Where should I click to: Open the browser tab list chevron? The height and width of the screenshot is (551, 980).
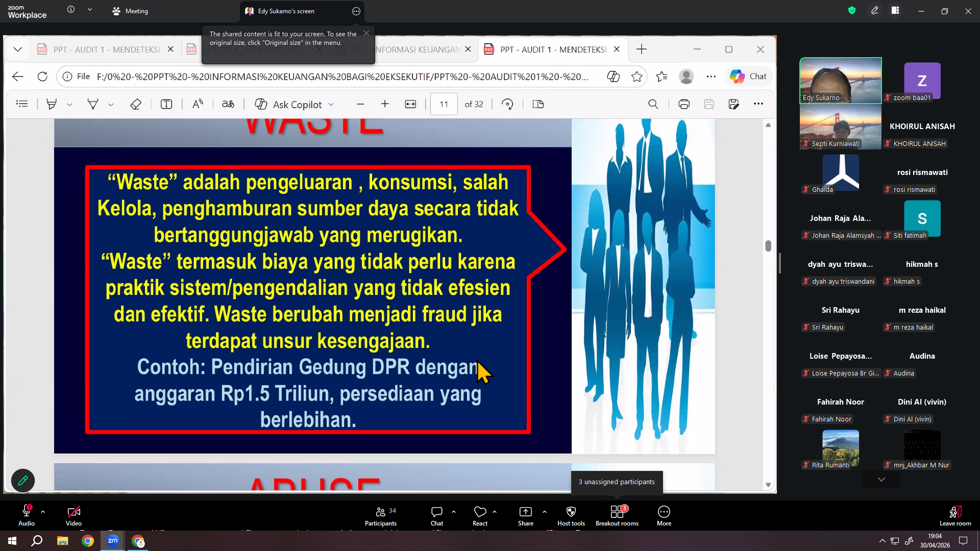[18, 49]
